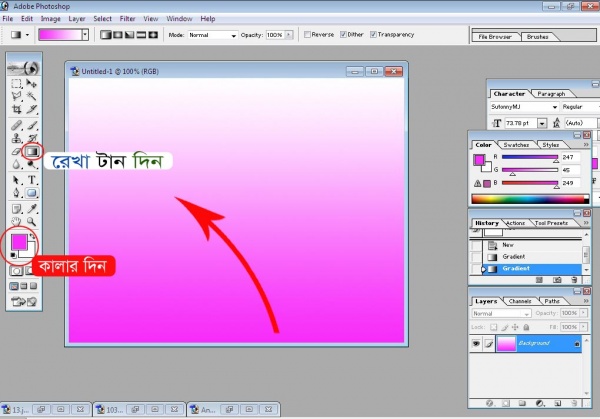
Task: Enable the Reverse checkbox
Action: pyautogui.click(x=307, y=34)
